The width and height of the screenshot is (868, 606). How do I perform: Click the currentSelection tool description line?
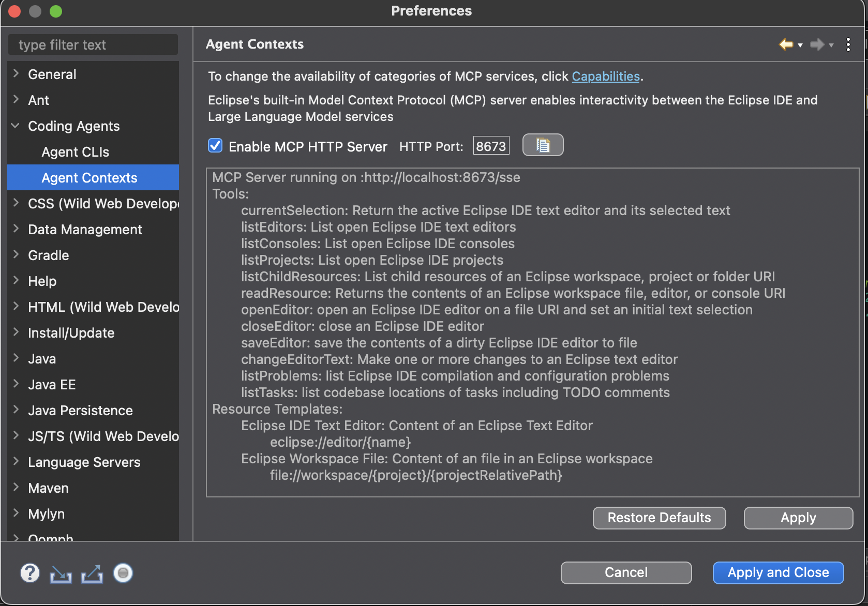(485, 210)
